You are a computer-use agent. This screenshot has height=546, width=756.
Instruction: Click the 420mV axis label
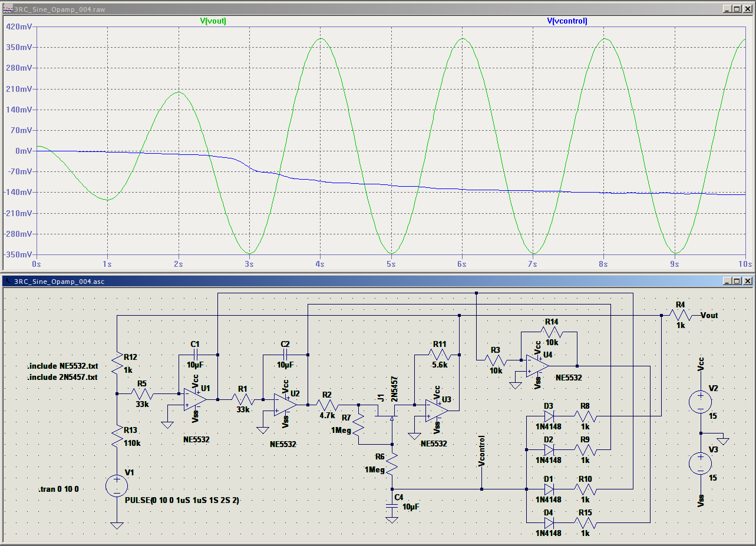click(19, 27)
